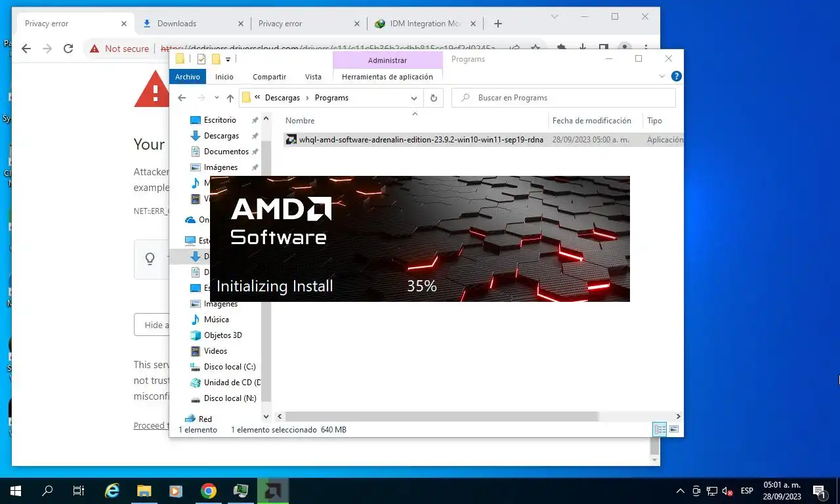Bookmark the page with the star icon
This screenshot has height=504, width=840.
(535, 49)
